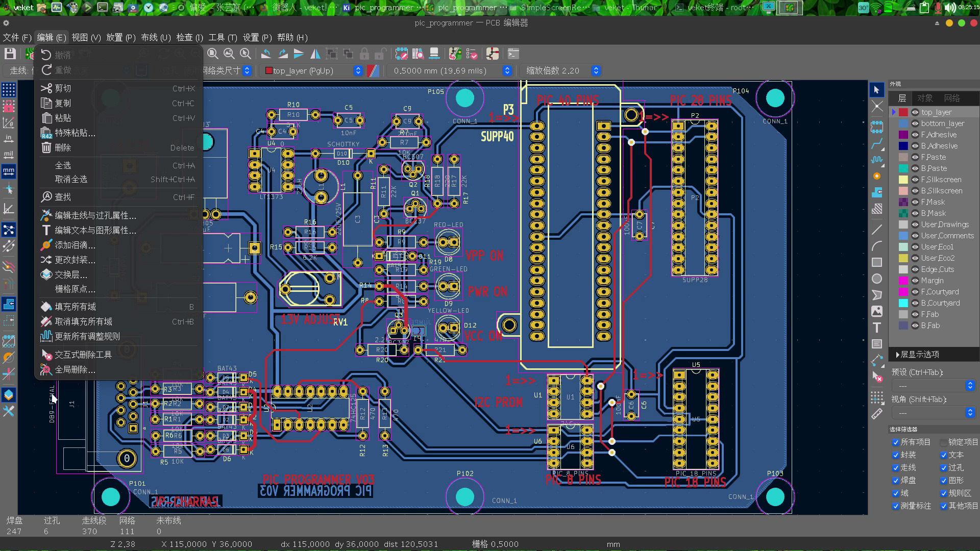
Task: Click the Margin magenta color swatch
Action: click(x=903, y=281)
